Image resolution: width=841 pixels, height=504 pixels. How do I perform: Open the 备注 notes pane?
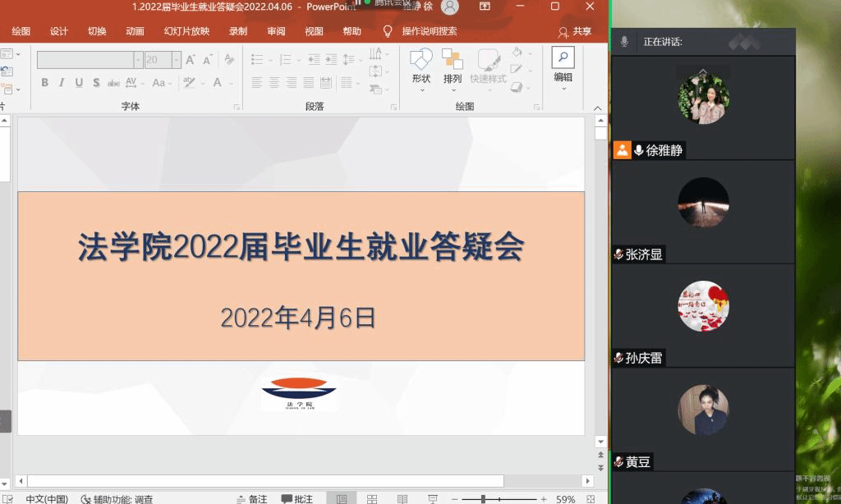pos(251,498)
